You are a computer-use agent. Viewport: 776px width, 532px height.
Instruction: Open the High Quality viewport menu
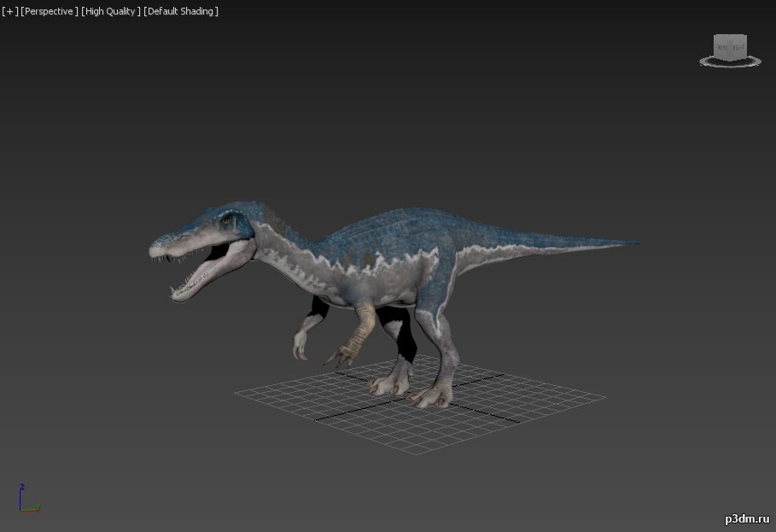pos(111,11)
